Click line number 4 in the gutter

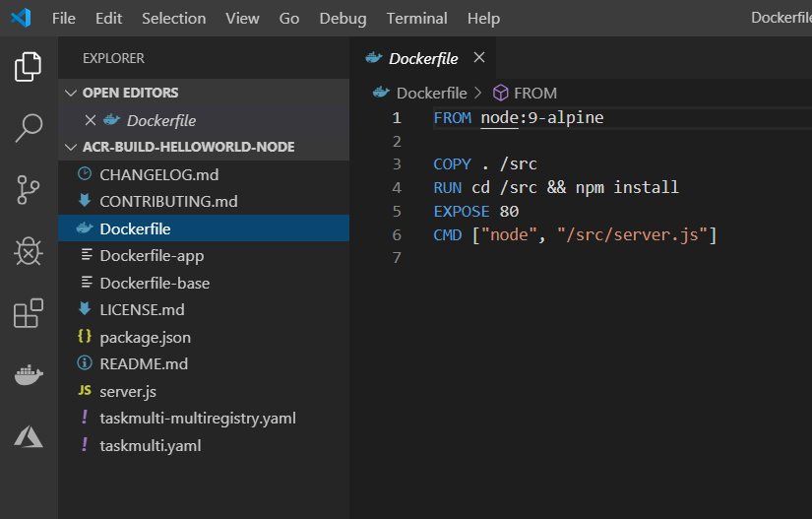click(x=397, y=187)
